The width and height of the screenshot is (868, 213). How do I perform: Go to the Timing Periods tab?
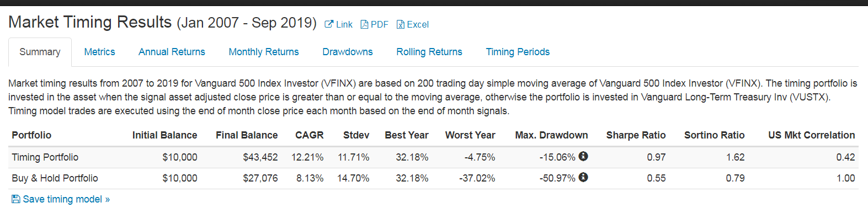[x=518, y=52]
